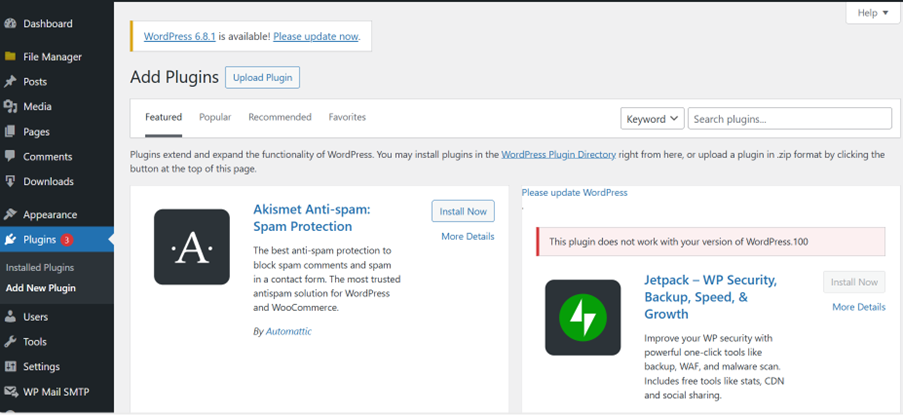Click the plugin incompatibility warning notice text
Screen dimensions: 903x415
(x=678, y=242)
